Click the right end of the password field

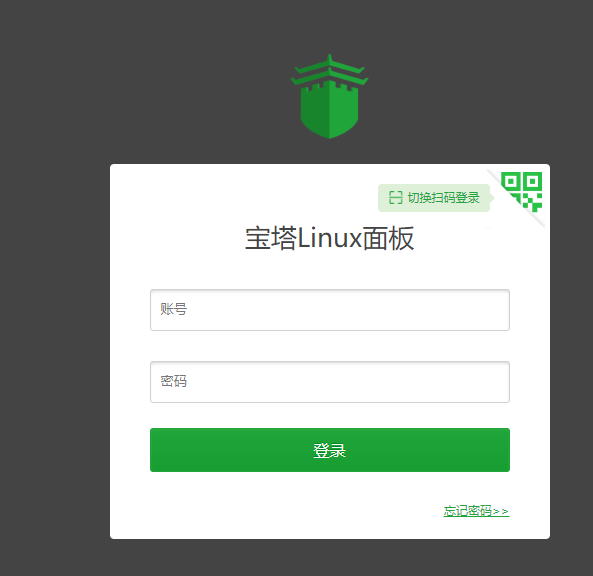tap(492, 382)
